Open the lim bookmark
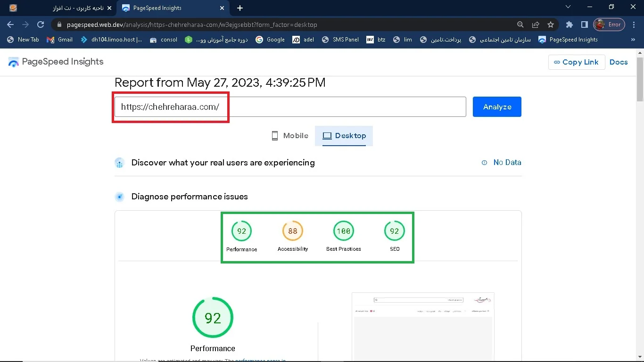 [x=403, y=40]
